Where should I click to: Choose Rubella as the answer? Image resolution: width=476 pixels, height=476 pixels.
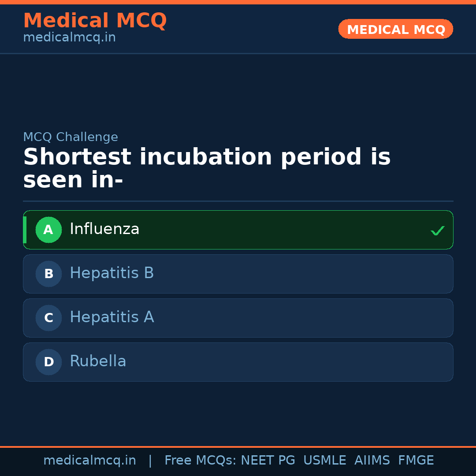point(98,361)
